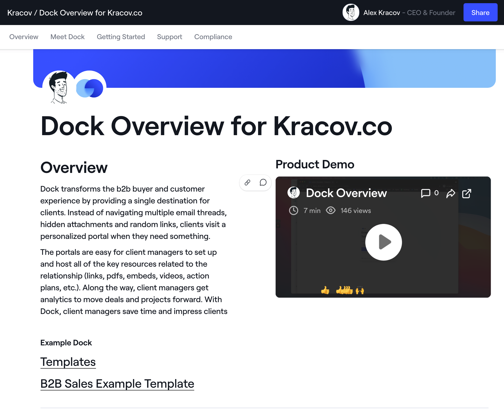The width and height of the screenshot is (504, 420).
Task: Open the Templates link
Action: click(x=68, y=362)
